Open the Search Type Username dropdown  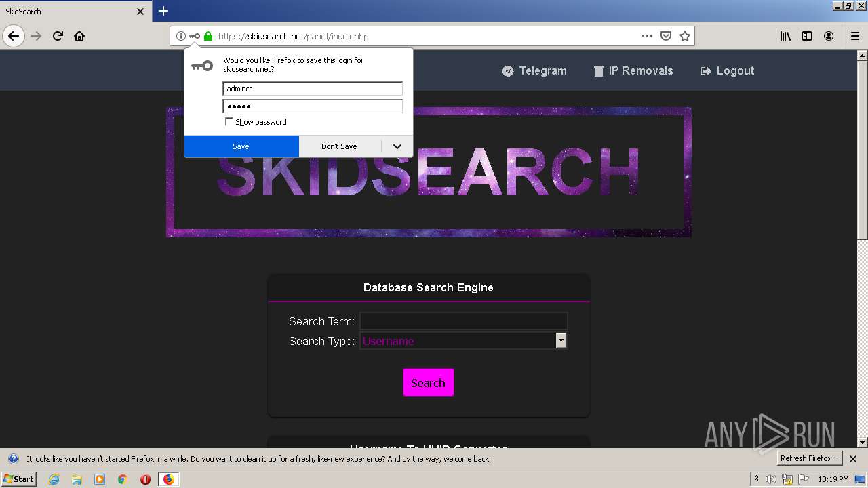[464, 341]
